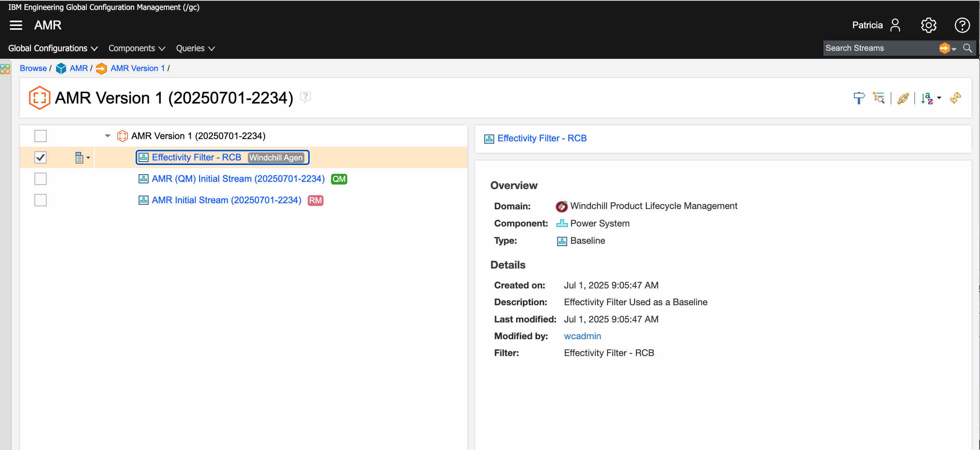The width and height of the screenshot is (980, 450).
Task: Check the AMR Initial Stream RM checkbox
Action: point(40,200)
